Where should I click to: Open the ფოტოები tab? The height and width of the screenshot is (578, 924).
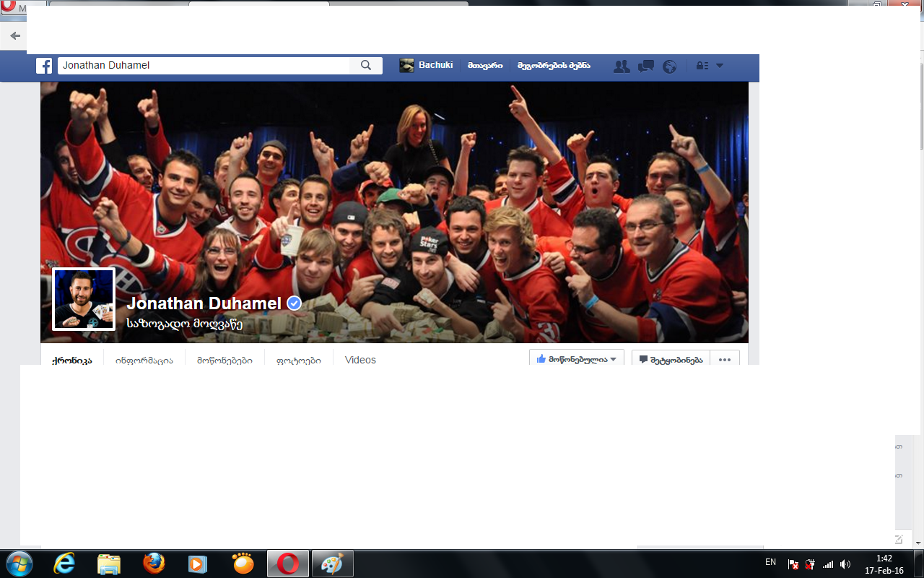pyautogui.click(x=299, y=361)
